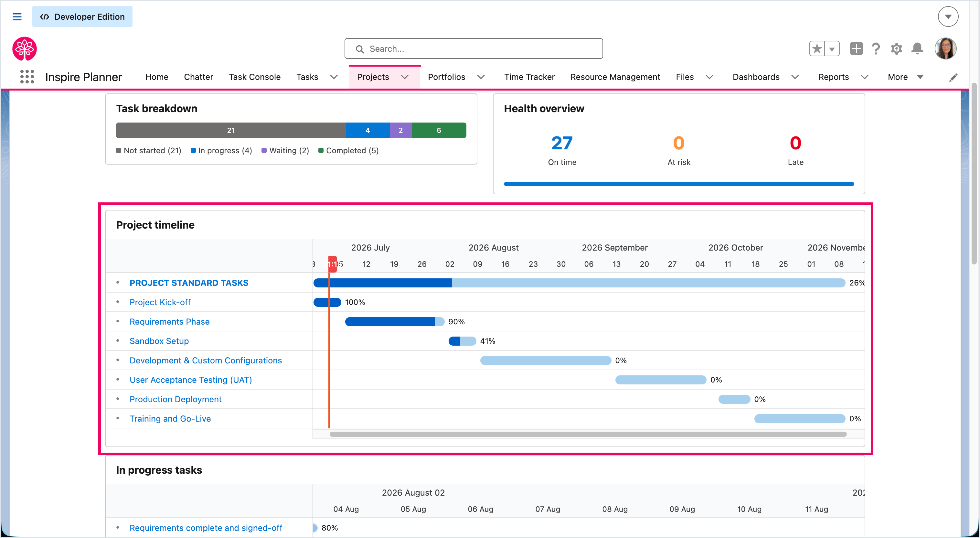Open the Training and Go-Live link
The height and width of the screenshot is (538, 980).
(x=170, y=418)
